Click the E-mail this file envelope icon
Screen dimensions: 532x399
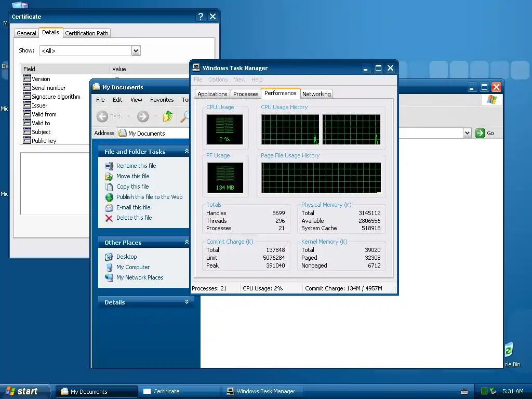pos(109,208)
